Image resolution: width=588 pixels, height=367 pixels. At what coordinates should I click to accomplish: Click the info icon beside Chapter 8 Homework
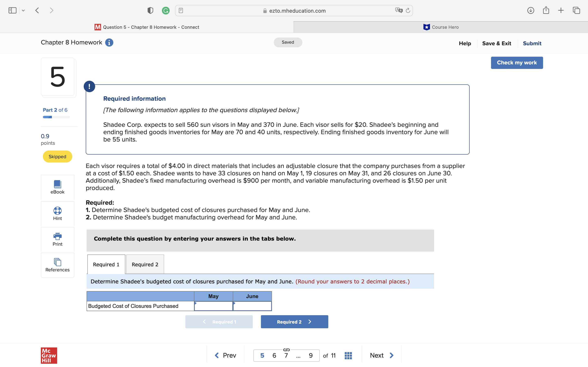click(x=109, y=42)
